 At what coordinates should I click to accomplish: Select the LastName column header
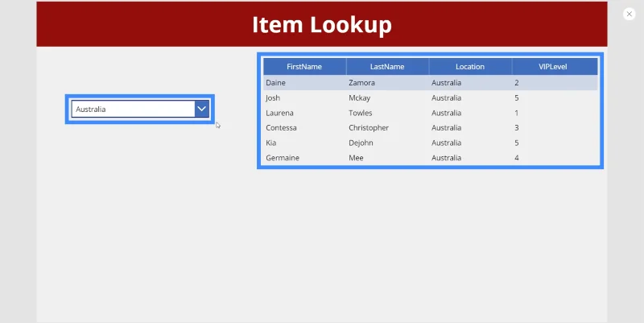[387, 67]
